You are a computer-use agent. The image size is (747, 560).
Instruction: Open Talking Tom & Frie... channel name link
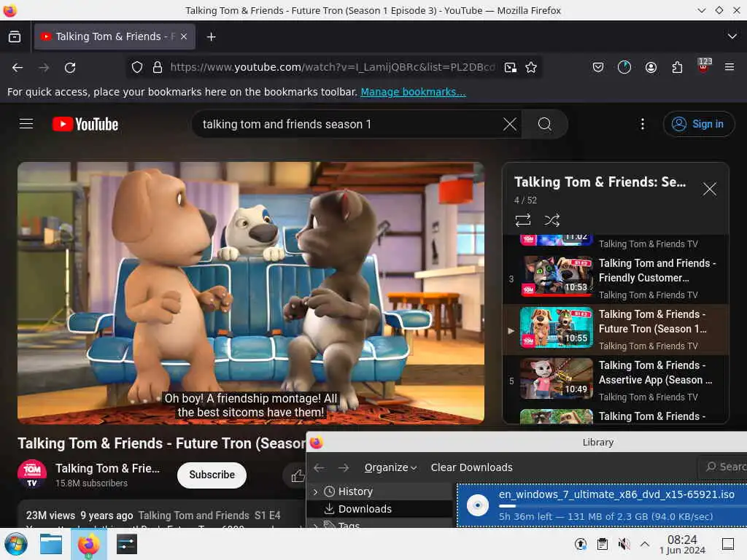click(108, 468)
